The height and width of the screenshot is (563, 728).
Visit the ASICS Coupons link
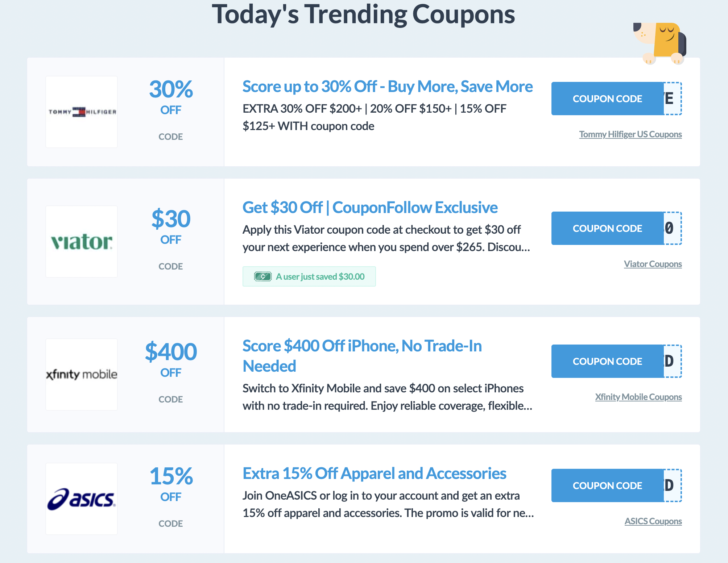(653, 521)
